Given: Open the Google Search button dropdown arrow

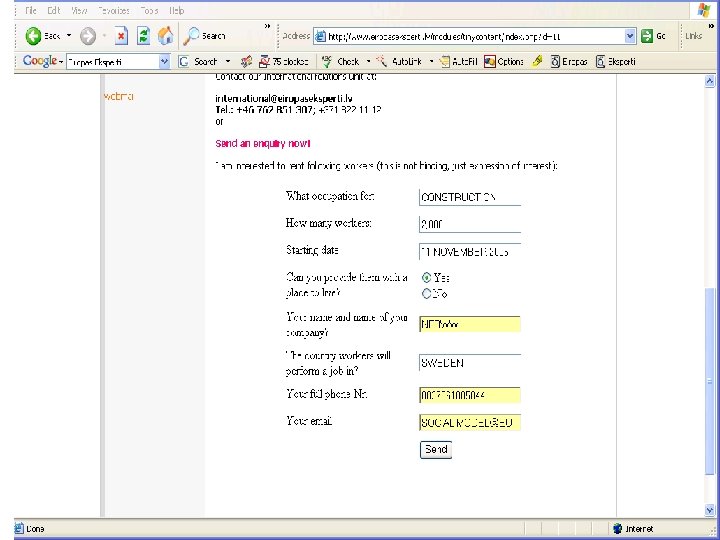Looking at the screenshot, I should (227, 62).
